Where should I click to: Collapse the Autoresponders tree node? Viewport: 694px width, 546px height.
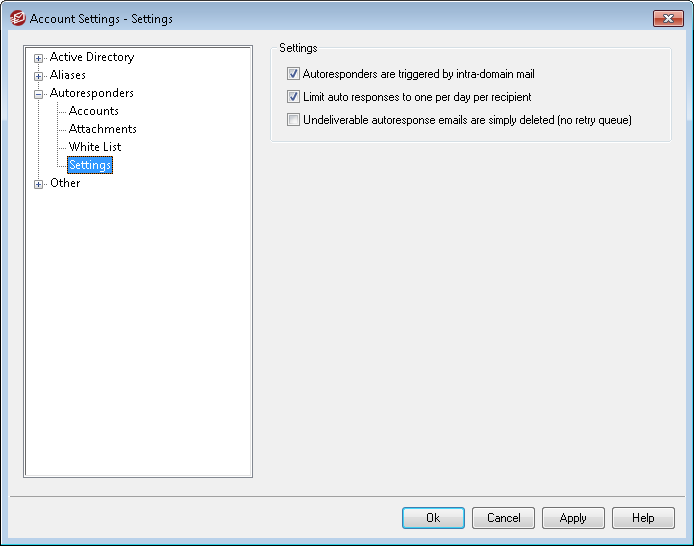tap(39, 94)
